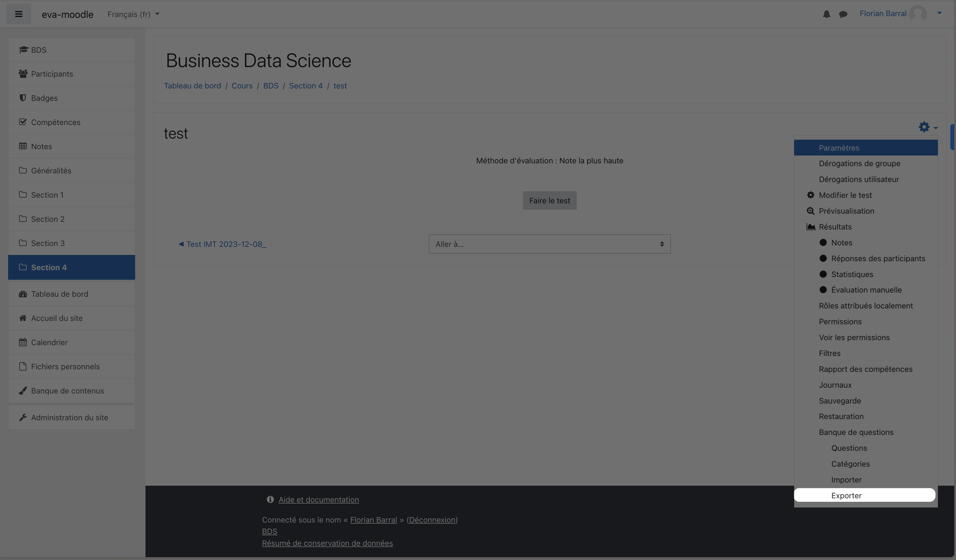The width and height of the screenshot is (956, 560).
Task: Open Participants from the sidebar
Action: pyautogui.click(x=52, y=74)
